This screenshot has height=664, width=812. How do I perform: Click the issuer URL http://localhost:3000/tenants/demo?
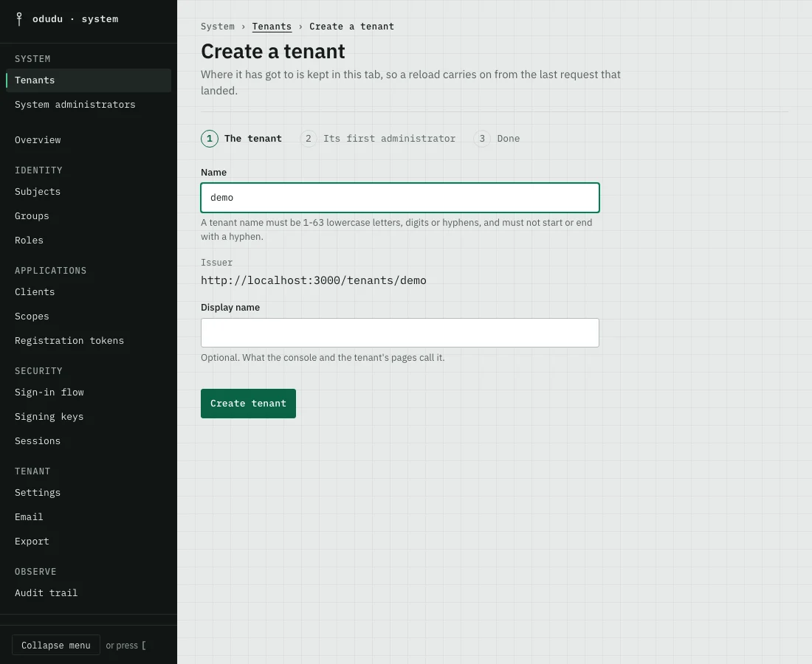point(314,280)
